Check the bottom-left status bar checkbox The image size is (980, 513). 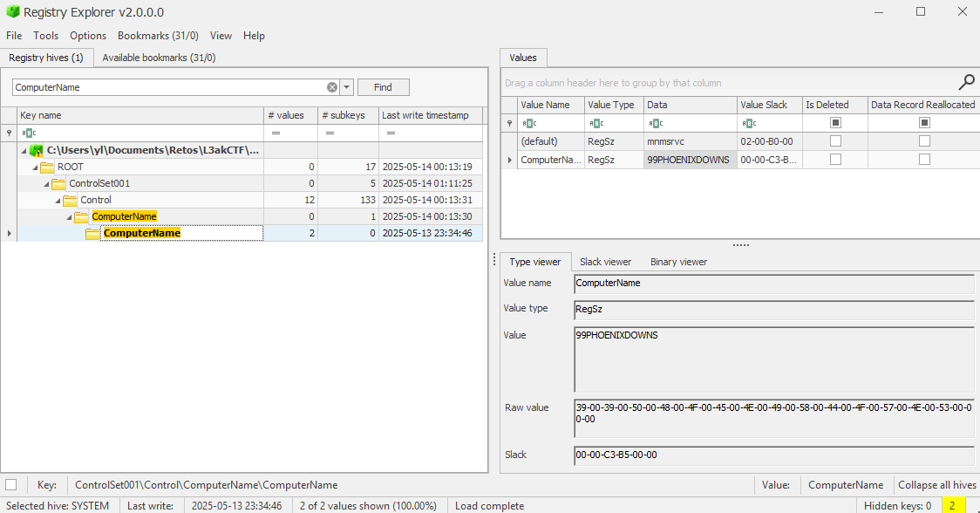pyautogui.click(x=10, y=485)
